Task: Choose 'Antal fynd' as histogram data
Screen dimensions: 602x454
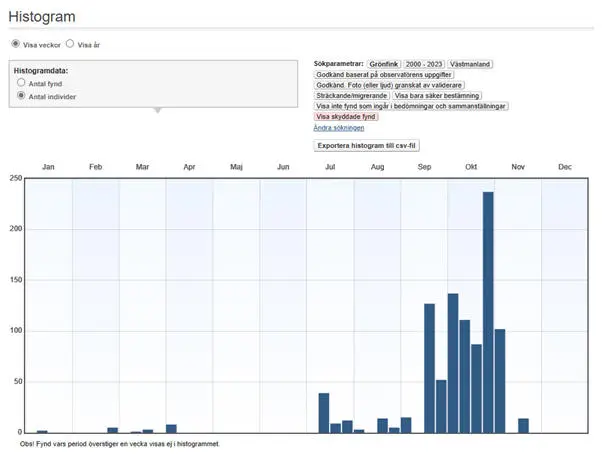Action: [x=21, y=84]
